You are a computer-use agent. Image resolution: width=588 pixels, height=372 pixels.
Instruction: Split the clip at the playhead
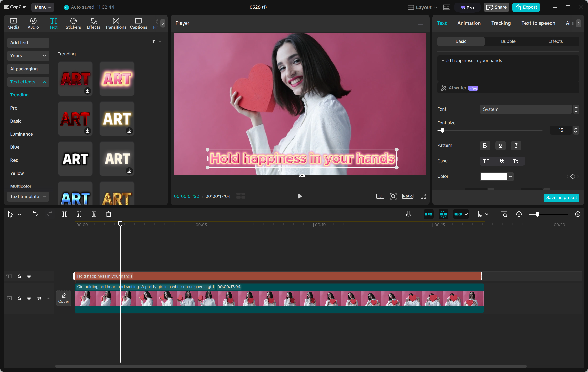(65, 214)
